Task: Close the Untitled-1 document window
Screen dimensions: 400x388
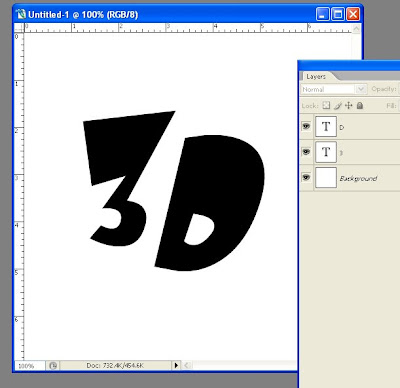Action: tap(353, 15)
